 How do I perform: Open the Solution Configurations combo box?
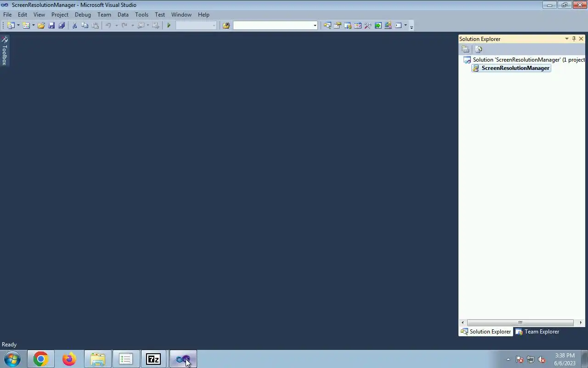click(196, 25)
